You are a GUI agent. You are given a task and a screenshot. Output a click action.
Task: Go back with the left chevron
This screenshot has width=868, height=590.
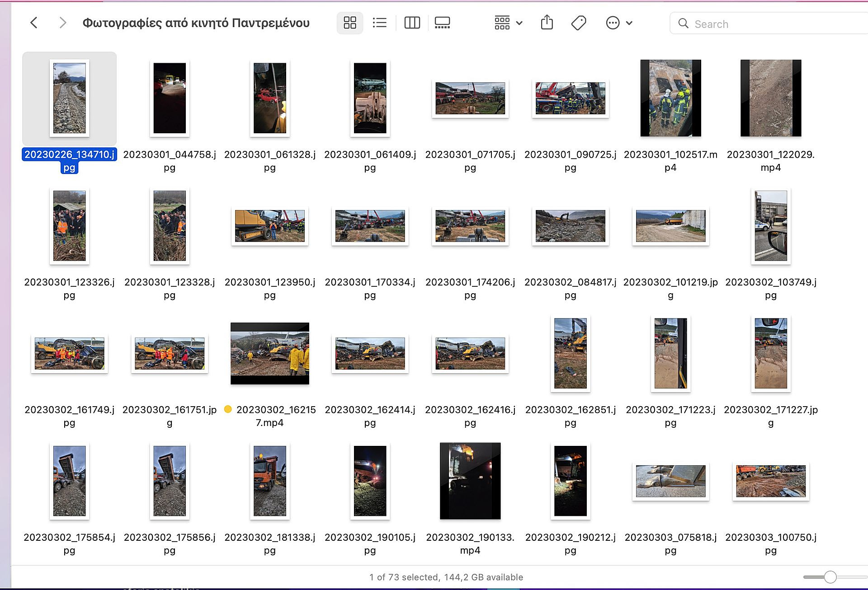click(34, 23)
